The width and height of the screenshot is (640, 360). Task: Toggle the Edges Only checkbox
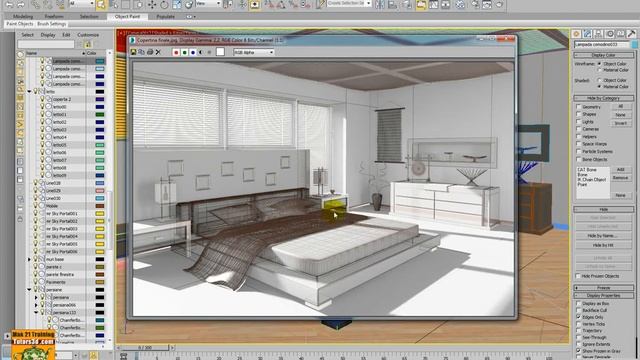(x=578, y=317)
